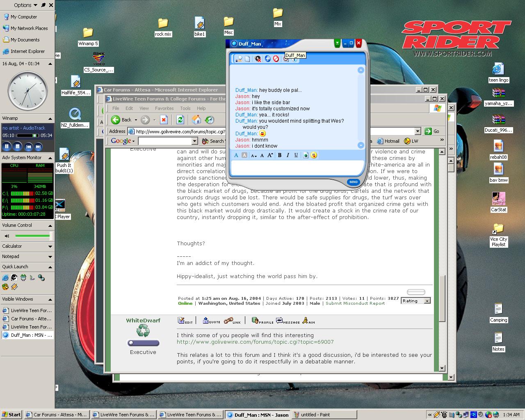Click the Quick Launch Internet Explorer icon
The width and height of the screenshot is (525, 420).
click(5, 278)
